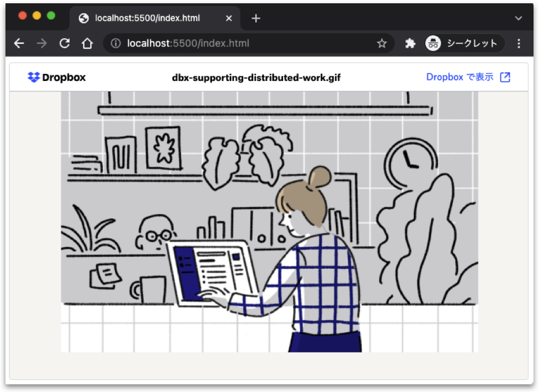The height and width of the screenshot is (392, 539).
Task: Click the yellow minimize window button
Action: (x=37, y=15)
